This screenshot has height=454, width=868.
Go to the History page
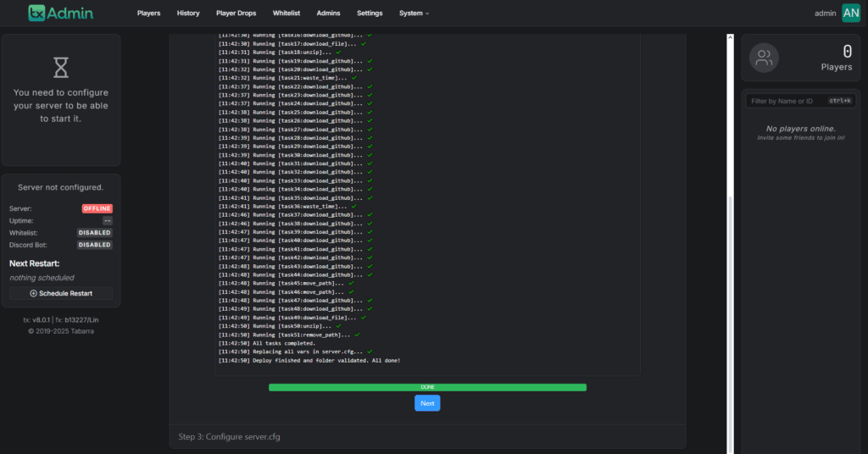(x=188, y=14)
